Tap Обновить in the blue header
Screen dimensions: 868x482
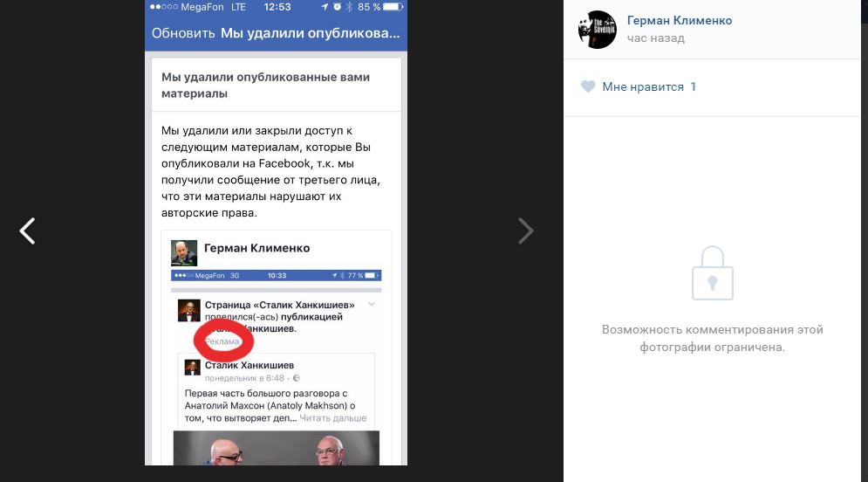pyautogui.click(x=183, y=33)
